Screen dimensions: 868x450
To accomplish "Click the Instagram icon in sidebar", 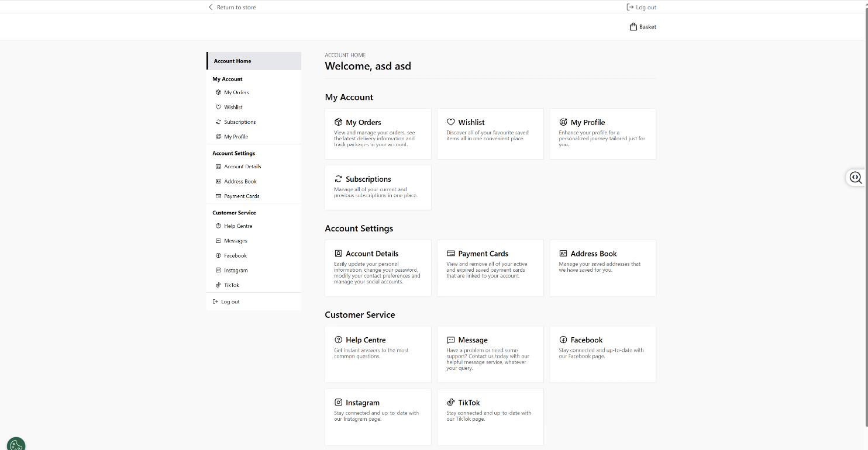I will [x=218, y=271].
